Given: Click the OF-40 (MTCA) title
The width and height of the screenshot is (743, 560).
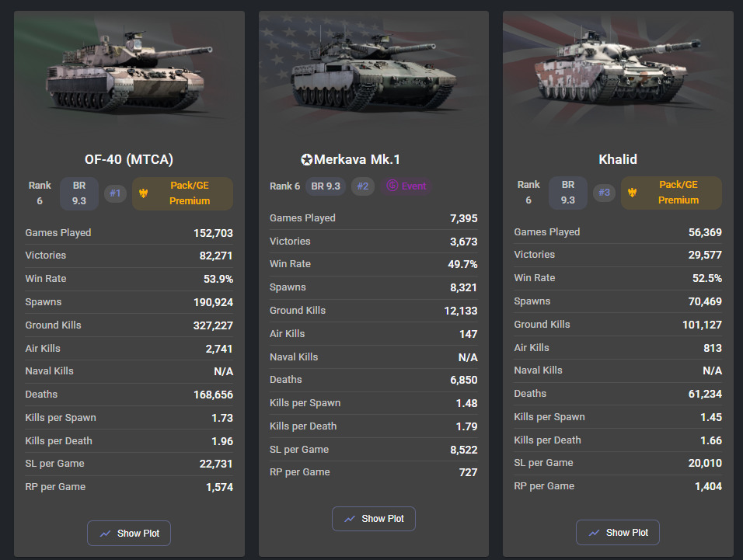Looking at the screenshot, I should 129,159.
